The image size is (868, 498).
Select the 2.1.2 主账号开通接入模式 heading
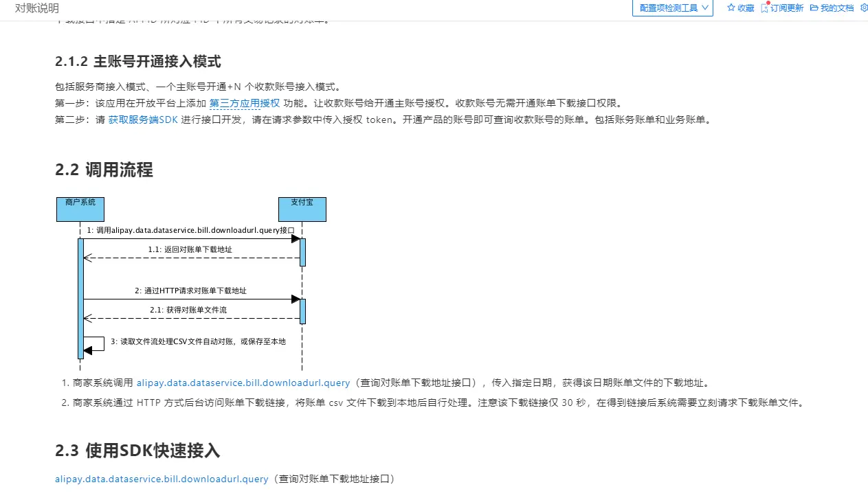137,62
